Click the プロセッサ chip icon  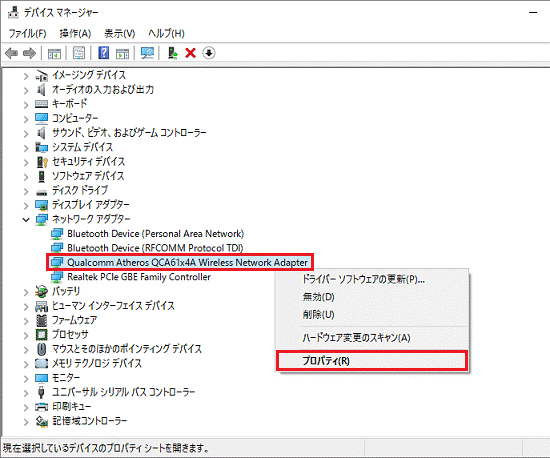41,334
